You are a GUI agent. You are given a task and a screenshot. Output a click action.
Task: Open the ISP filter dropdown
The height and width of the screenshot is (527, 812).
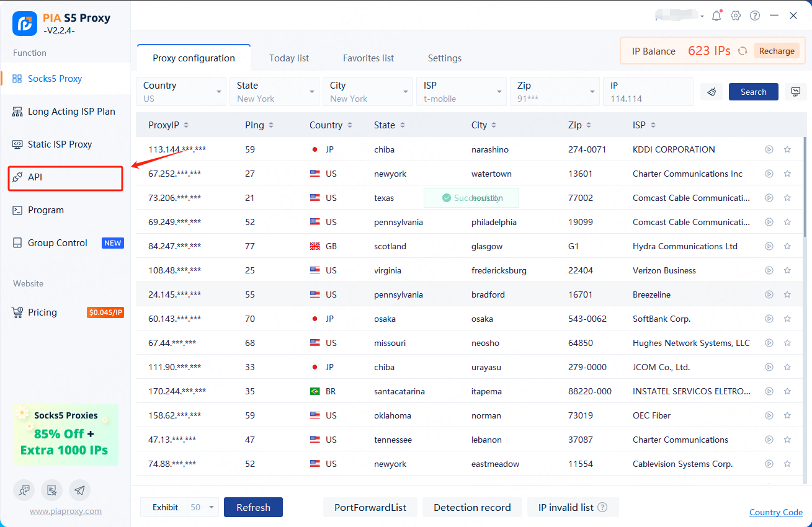coord(461,92)
